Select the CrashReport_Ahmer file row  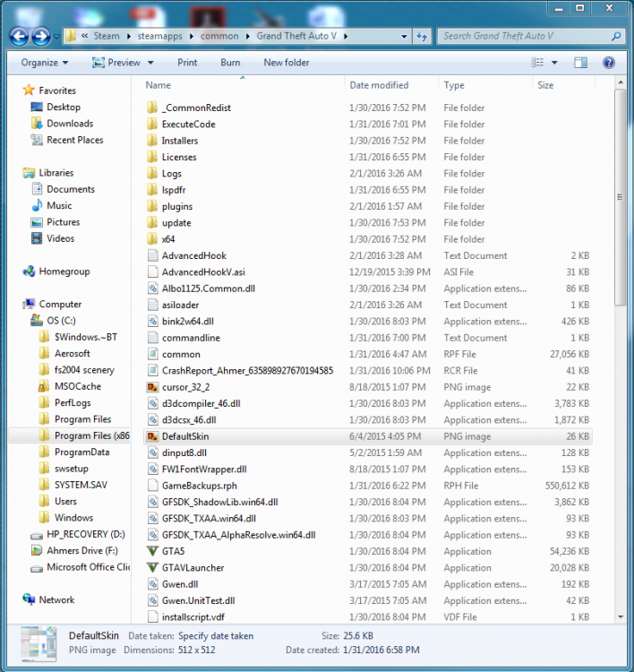368,370
